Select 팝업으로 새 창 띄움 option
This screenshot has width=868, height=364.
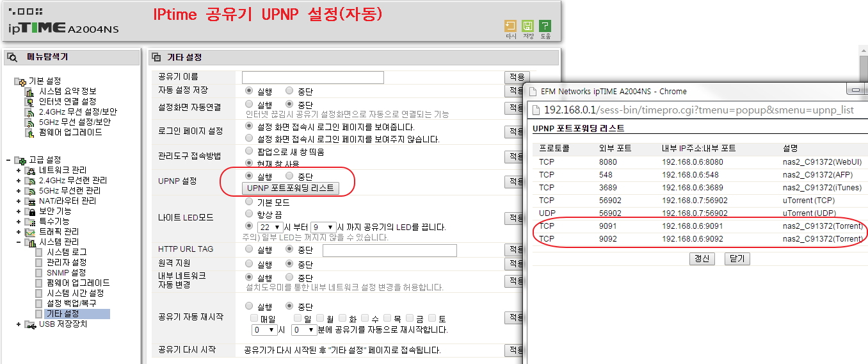tap(250, 151)
